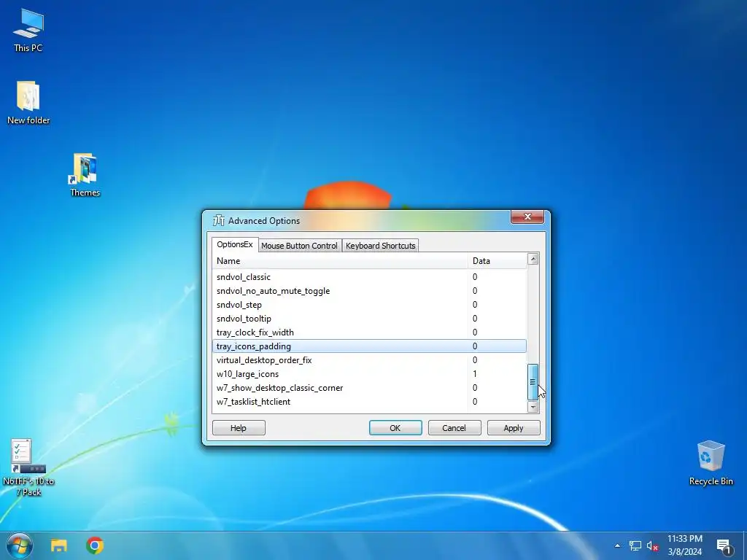Confirm with the OK button
This screenshot has width=747, height=560.
click(395, 427)
